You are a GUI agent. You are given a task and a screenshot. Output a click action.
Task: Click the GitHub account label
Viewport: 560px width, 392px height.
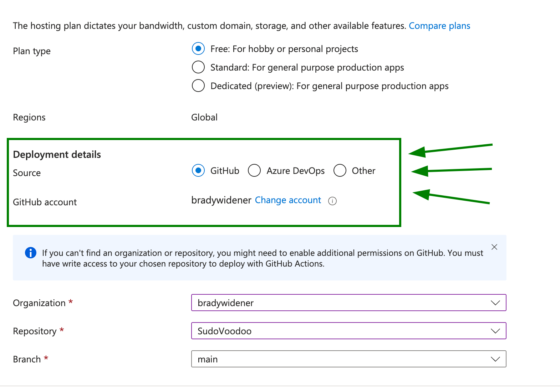[45, 202]
